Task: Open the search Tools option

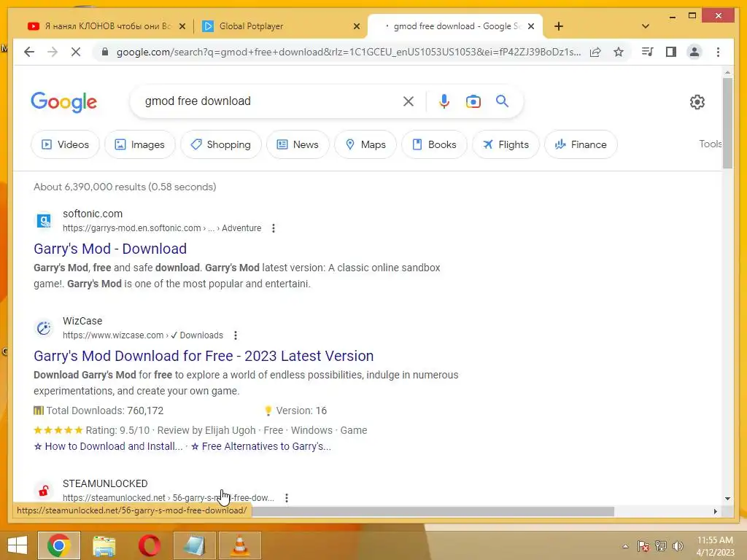Action: coord(711,144)
